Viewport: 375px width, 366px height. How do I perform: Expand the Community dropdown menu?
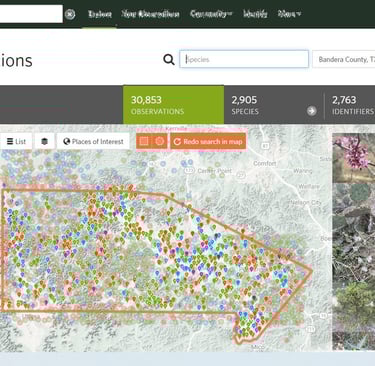click(211, 14)
